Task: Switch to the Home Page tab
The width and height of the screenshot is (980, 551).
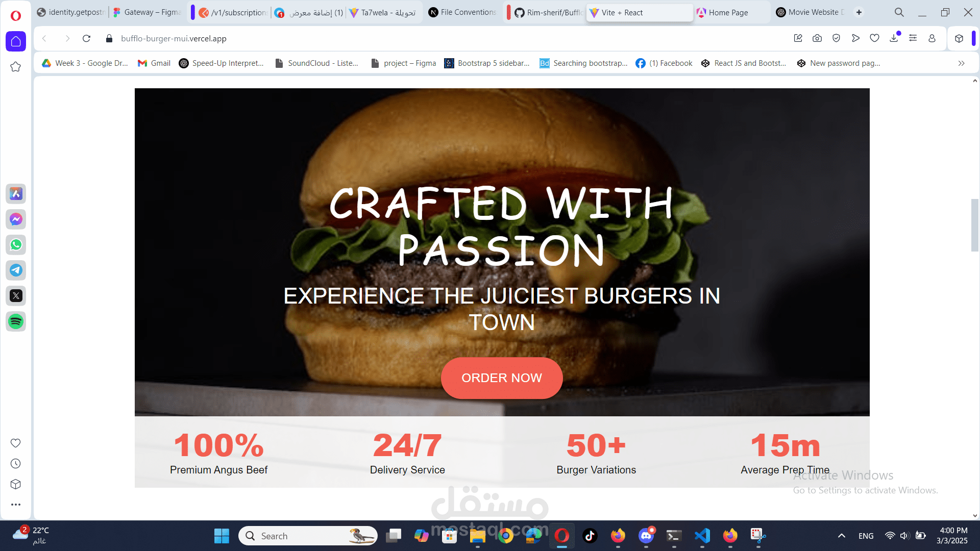Action: click(728, 12)
